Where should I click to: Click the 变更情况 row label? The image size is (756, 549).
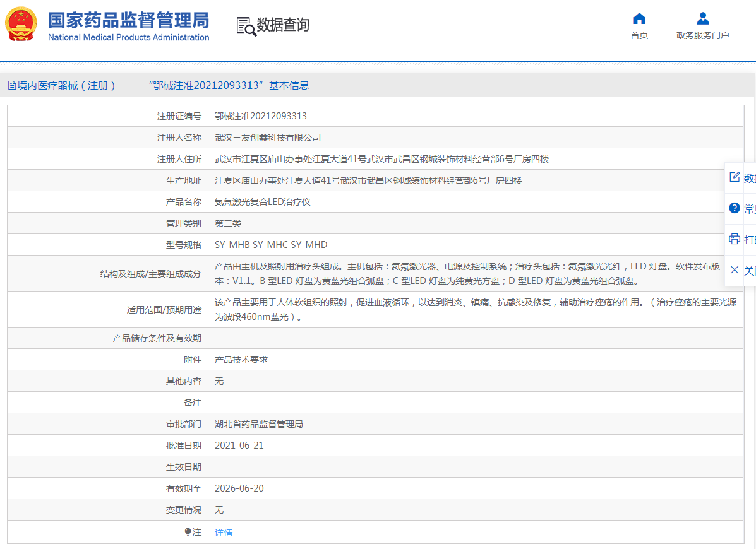184,510
